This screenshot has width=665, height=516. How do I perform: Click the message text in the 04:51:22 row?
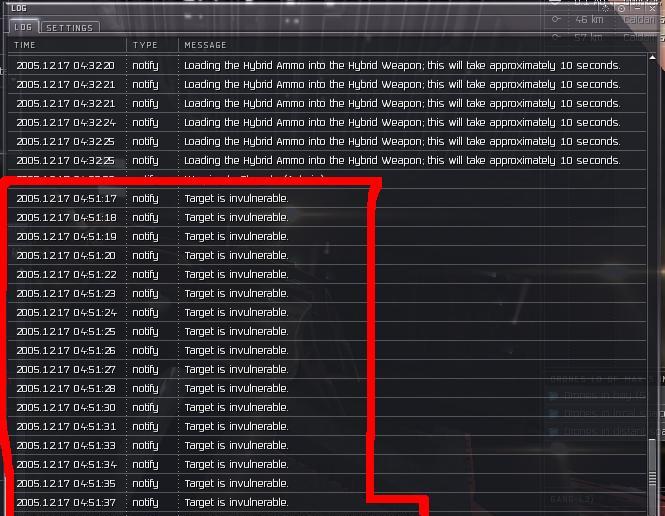point(236,275)
